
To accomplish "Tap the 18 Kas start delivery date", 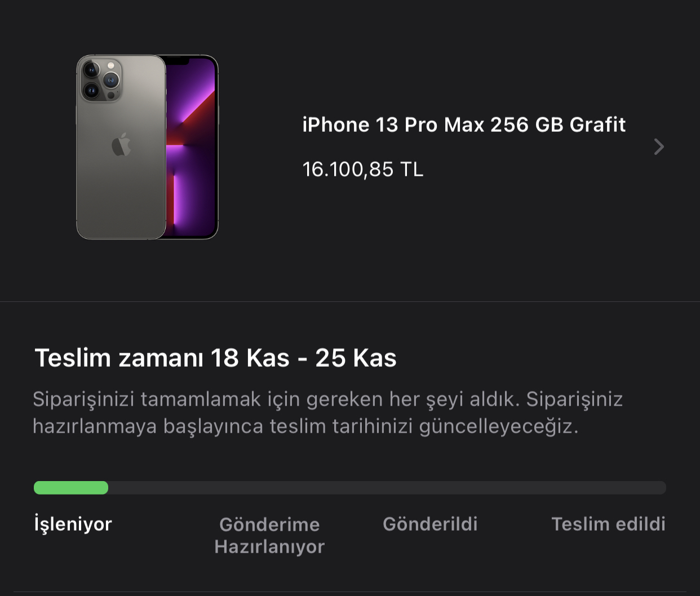I will (250, 358).
